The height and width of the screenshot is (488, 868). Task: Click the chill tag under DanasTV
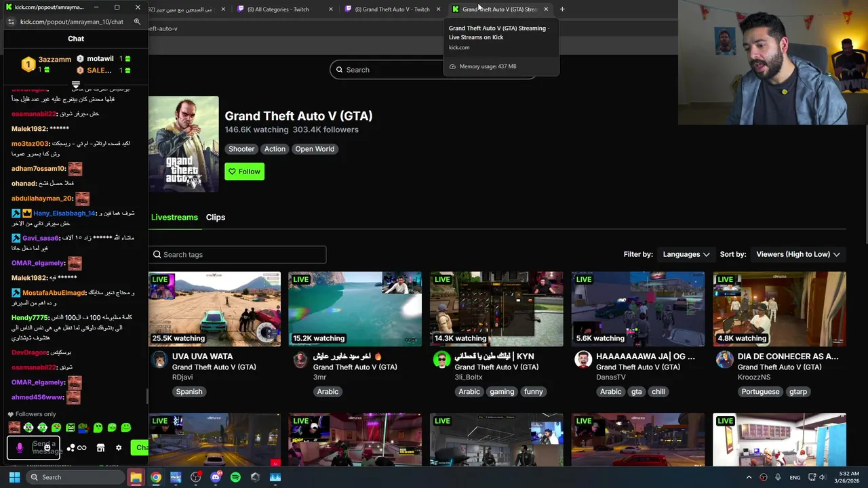coord(658,392)
